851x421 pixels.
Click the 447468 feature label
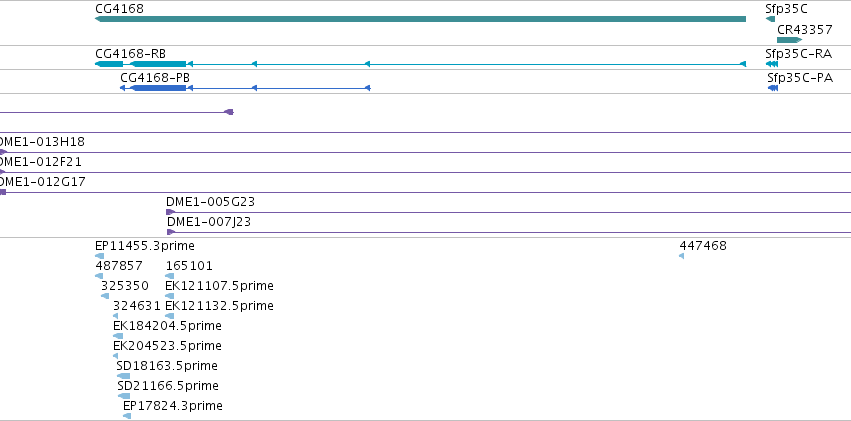click(703, 246)
